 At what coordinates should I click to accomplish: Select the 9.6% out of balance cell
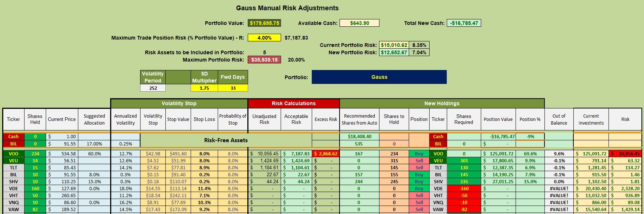[x=559, y=154]
